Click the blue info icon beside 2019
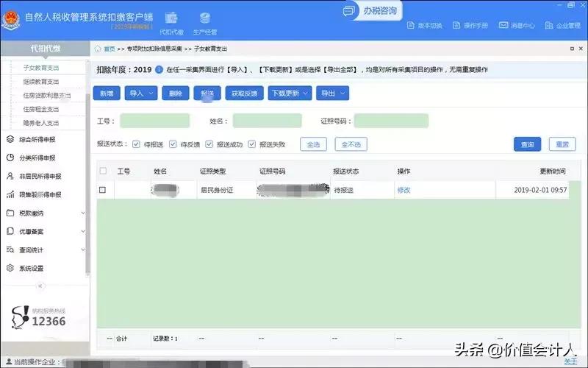This screenshot has width=588, height=368. (159, 69)
